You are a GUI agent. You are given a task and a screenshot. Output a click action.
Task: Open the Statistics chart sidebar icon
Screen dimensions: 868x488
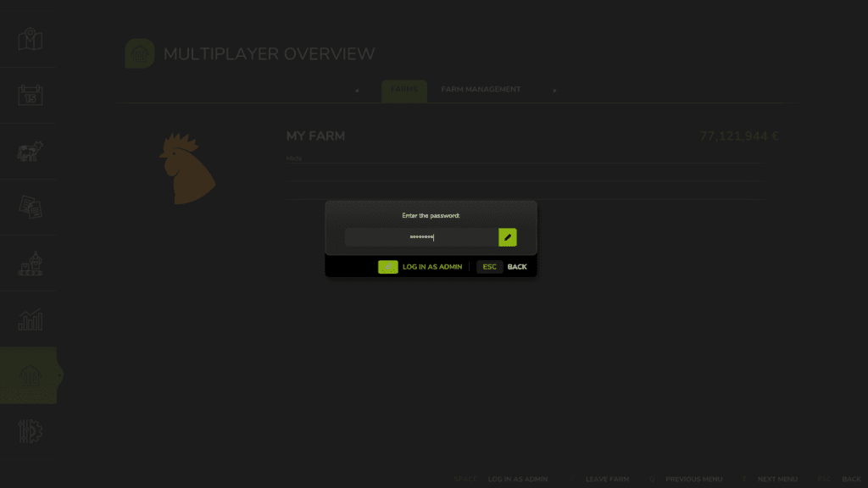tap(31, 319)
